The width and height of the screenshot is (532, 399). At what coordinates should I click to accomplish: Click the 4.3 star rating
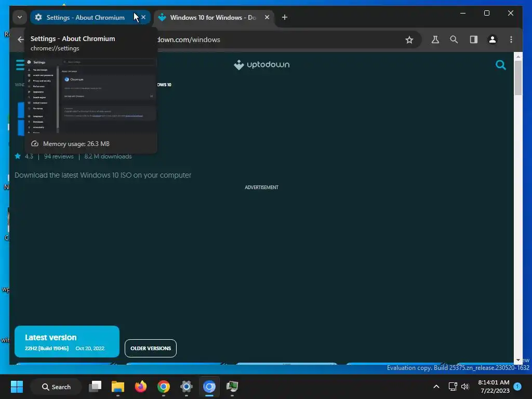24,156
